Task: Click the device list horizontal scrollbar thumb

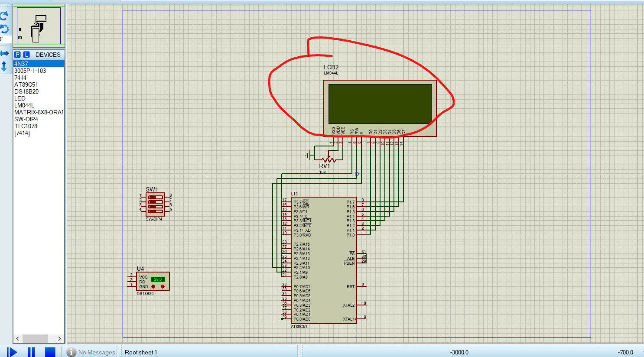Action: [35, 338]
